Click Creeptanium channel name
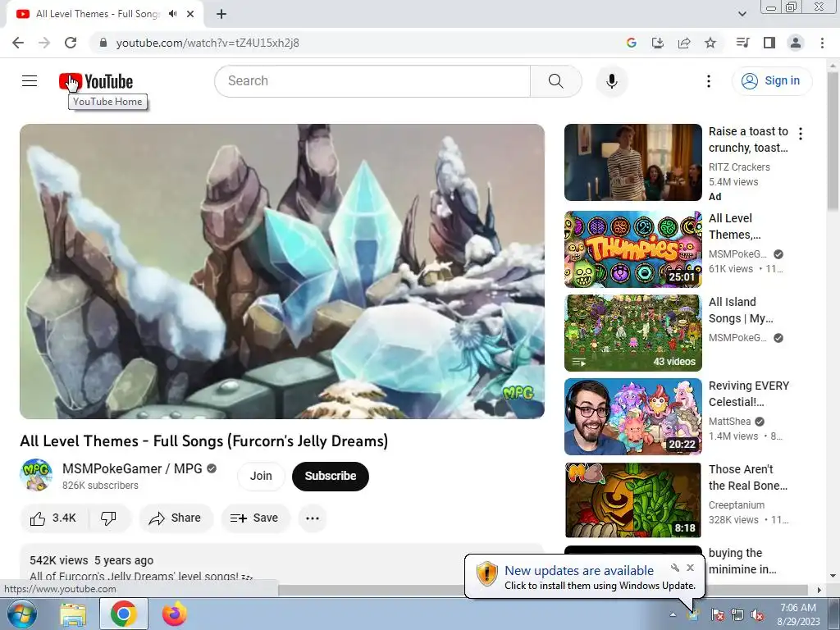The image size is (840, 630). 737,505
